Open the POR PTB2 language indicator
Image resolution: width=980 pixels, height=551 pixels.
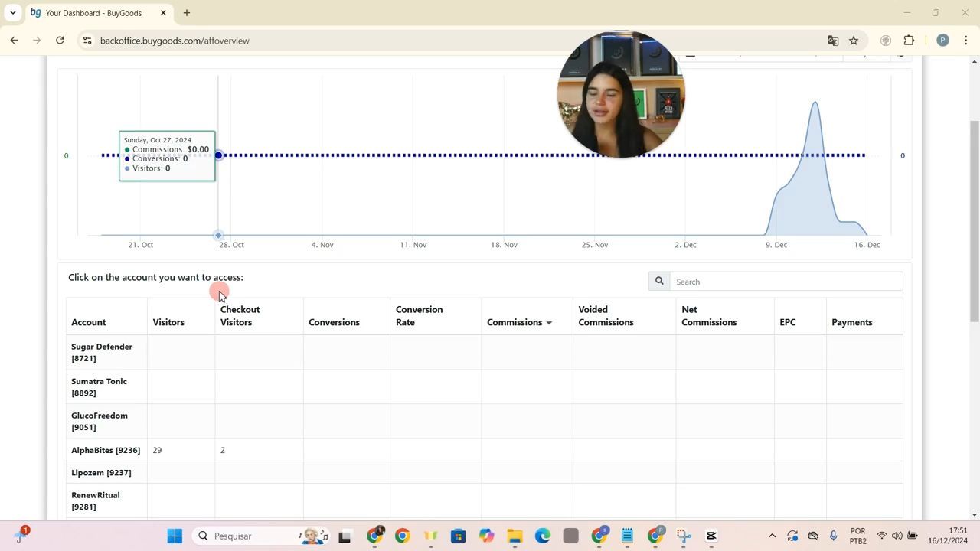(x=857, y=536)
